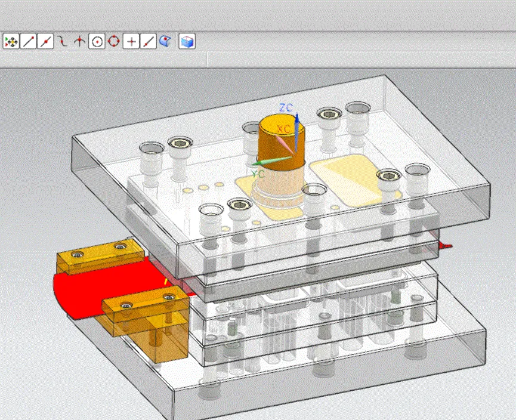This screenshot has width=516, height=420.
Task: Select the Mid Point snap icon
Action: tap(45, 41)
